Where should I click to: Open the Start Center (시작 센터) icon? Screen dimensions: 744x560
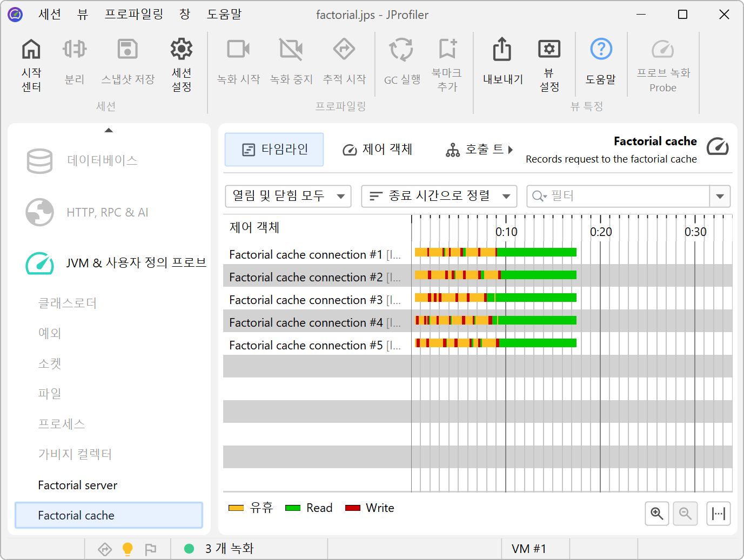pos(31,50)
